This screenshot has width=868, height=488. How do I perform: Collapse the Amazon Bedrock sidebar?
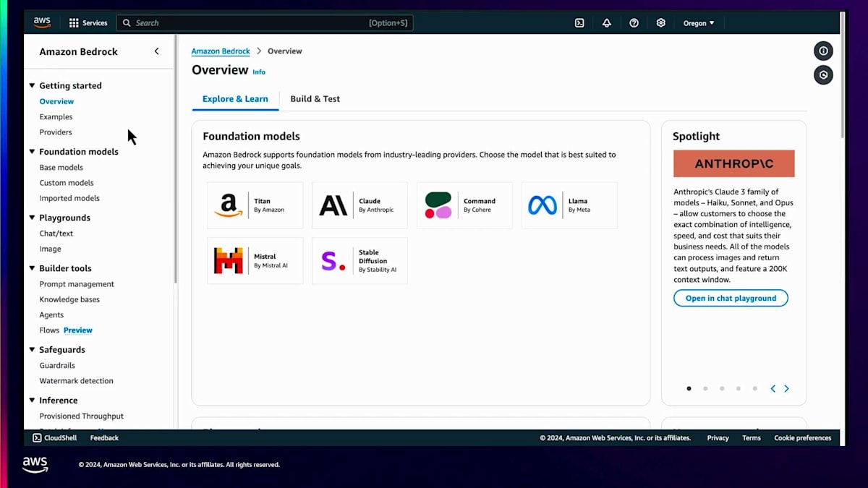157,51
